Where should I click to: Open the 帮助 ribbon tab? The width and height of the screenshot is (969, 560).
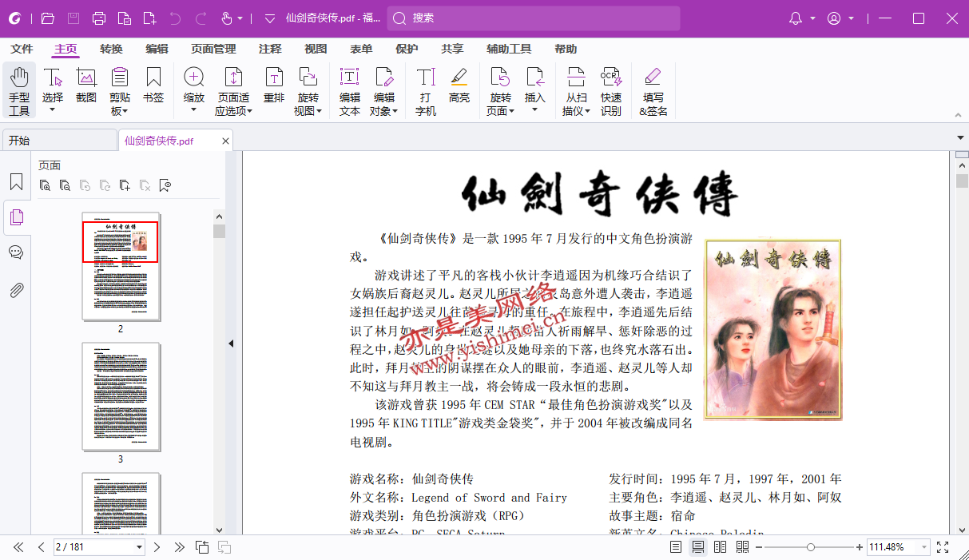[x=566, y=50]
